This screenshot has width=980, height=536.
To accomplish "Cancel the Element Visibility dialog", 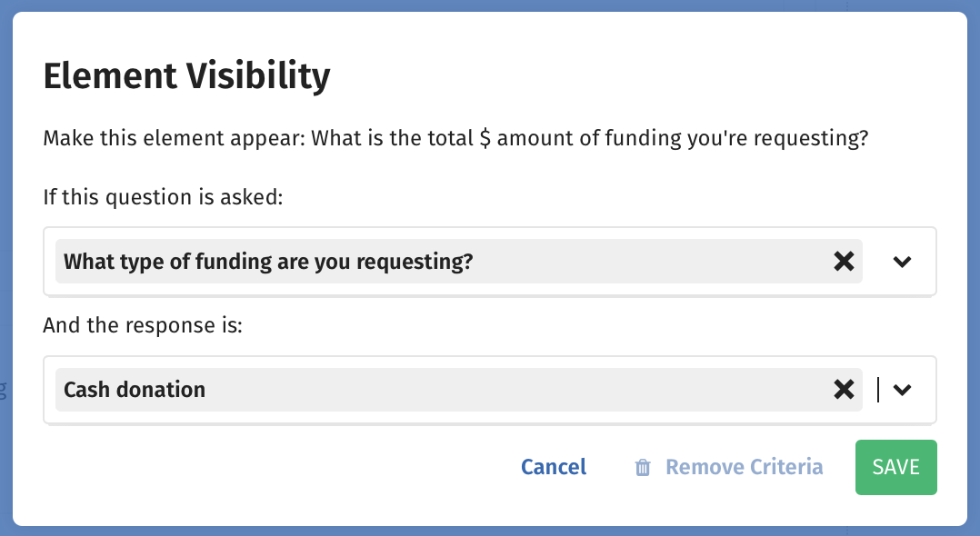I will pos(554,467).
